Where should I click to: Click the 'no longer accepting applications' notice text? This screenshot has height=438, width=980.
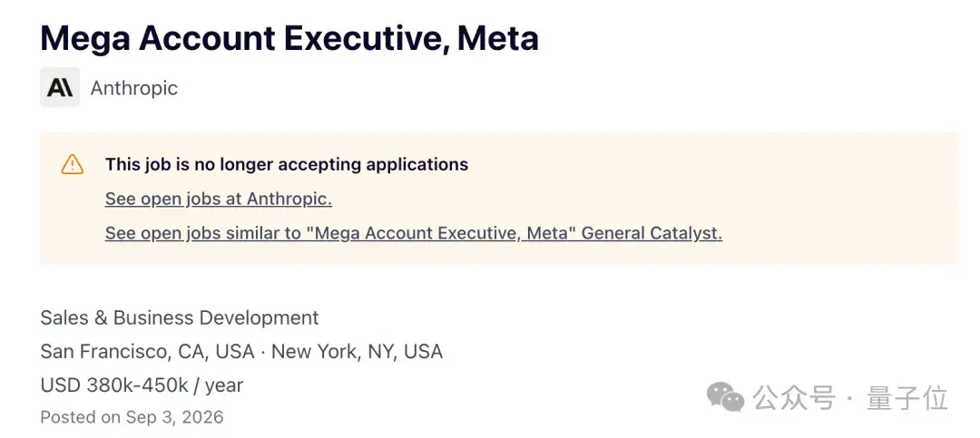click(287, 164)
